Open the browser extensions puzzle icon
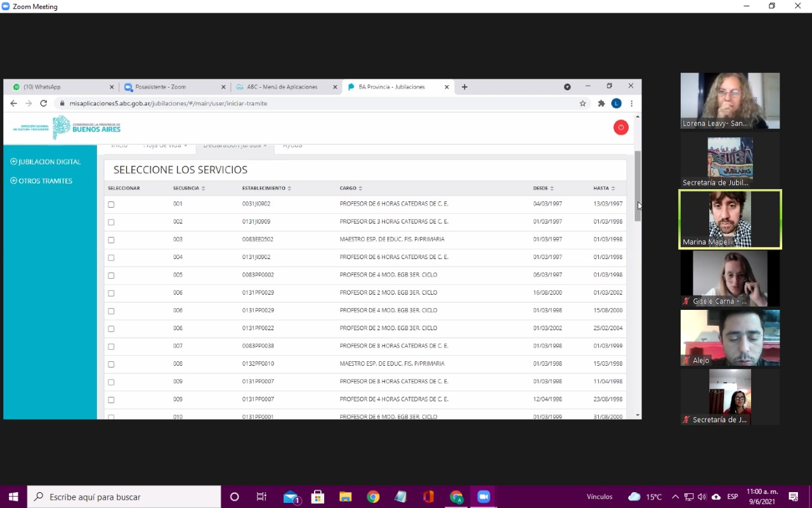The image size is (812, 508). 601,104
